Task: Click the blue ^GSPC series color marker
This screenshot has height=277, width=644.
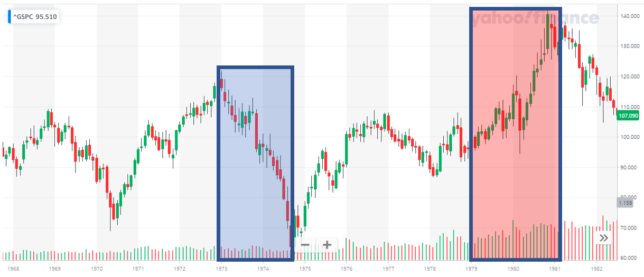Action: point(9,16)
